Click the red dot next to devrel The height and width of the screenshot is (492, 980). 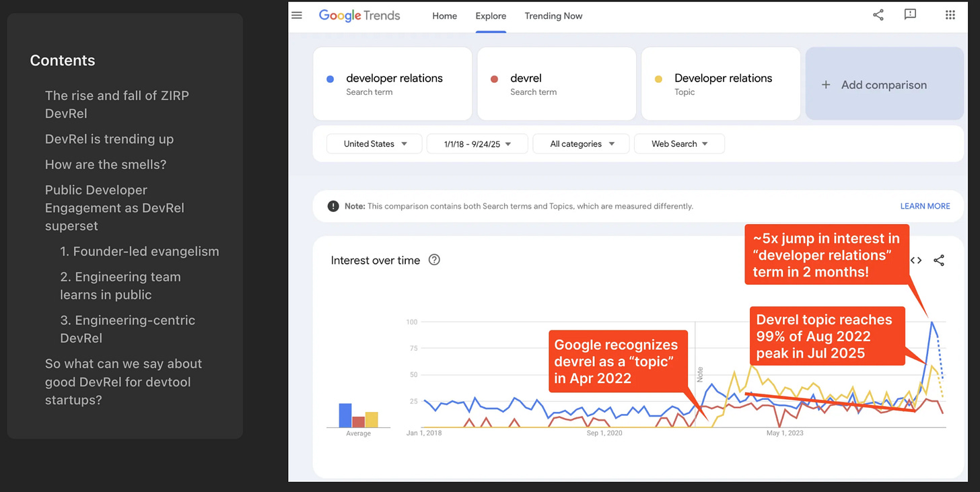pos(494,79)
